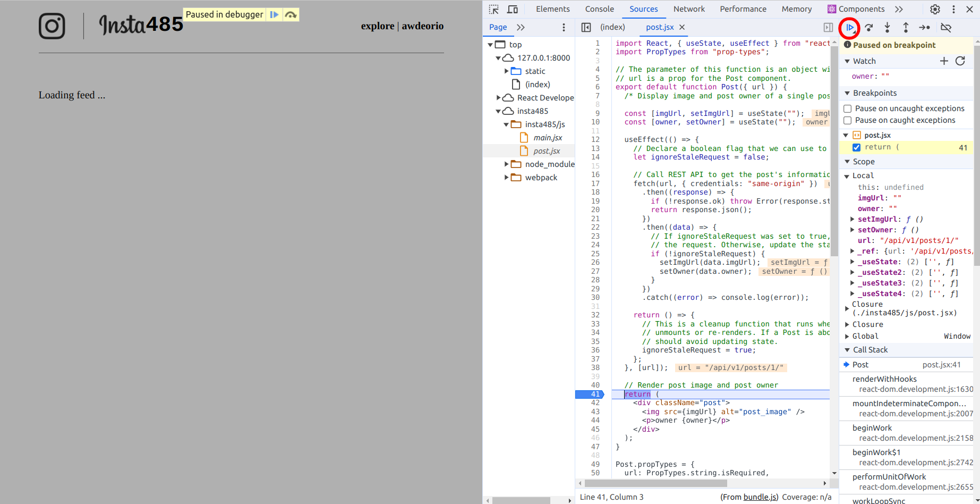
Task: Open the Memory tab
Action: 796,9
